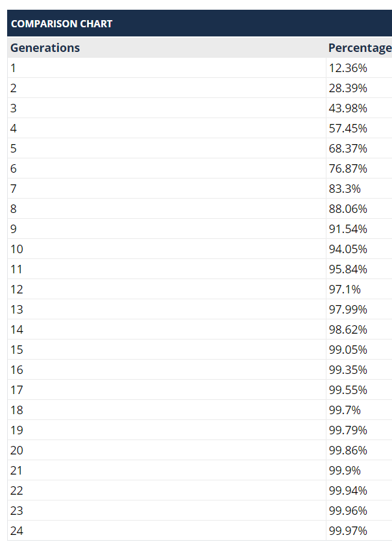The height and width of the screenshot is (544, 392).
Task: Select the 99.7% percentage value
Action: click(x=345, y=410)
